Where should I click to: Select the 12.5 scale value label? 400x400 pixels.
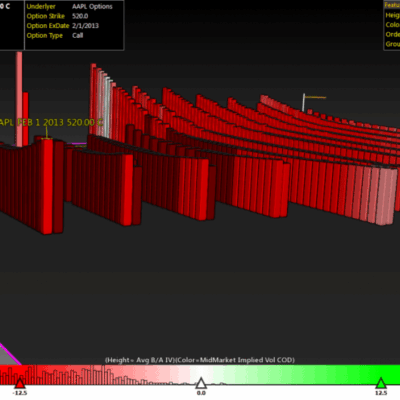click(381, 393)
